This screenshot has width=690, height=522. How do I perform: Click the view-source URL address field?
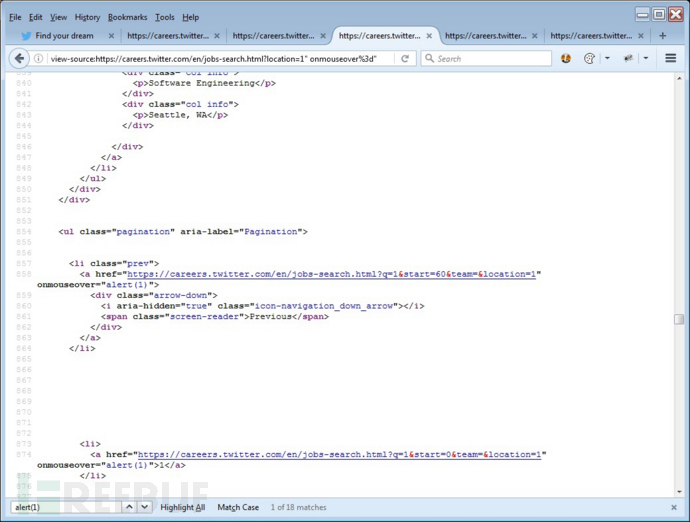(x=213, y=59)
